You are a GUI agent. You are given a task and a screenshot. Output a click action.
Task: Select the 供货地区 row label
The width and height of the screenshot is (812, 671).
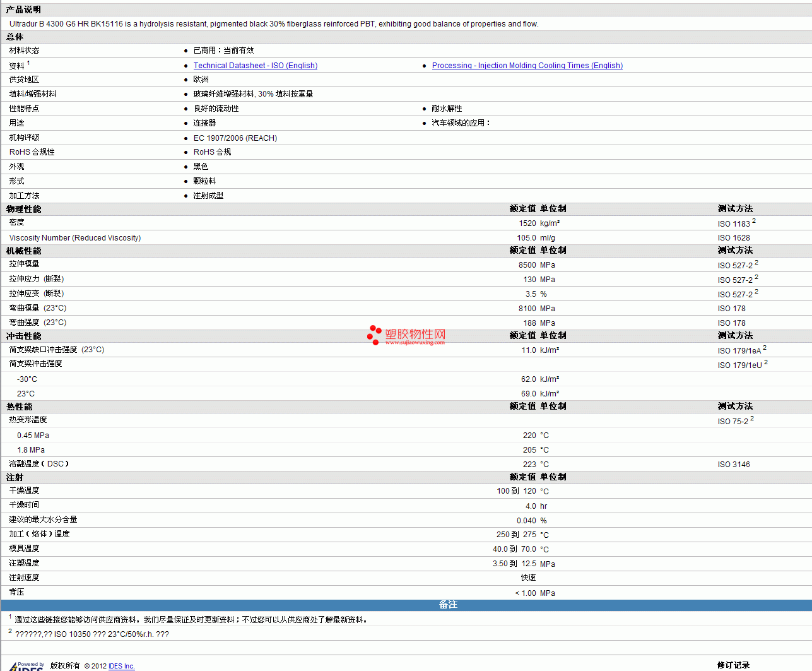coord(24,80)
